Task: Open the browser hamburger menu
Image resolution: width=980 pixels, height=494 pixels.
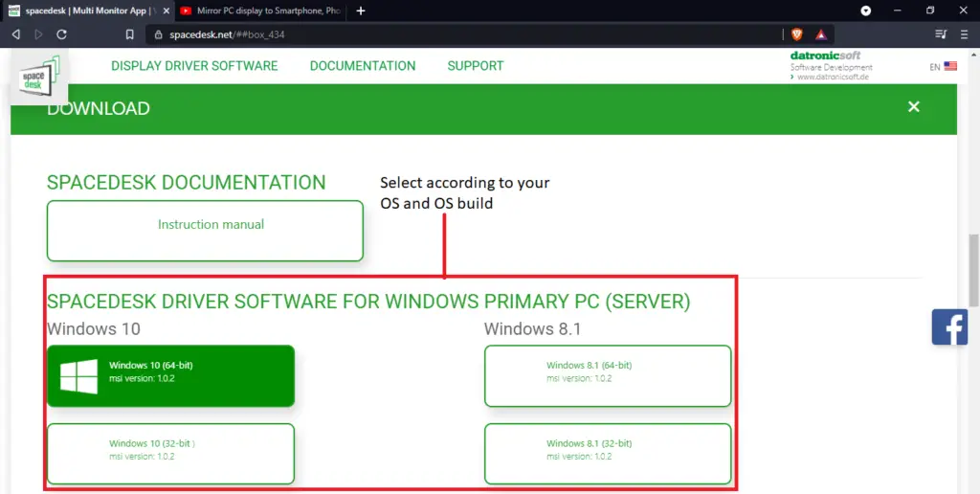Action: point(965,34)
